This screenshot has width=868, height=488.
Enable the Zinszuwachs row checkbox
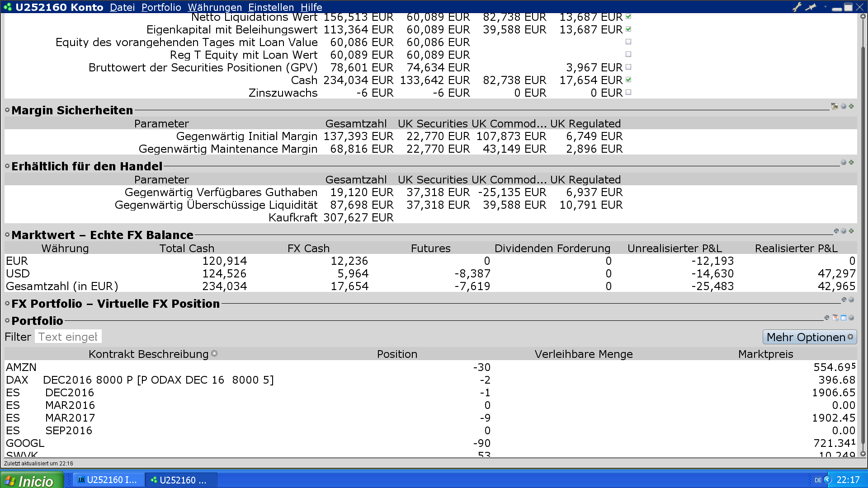click(x=628, y=93)
